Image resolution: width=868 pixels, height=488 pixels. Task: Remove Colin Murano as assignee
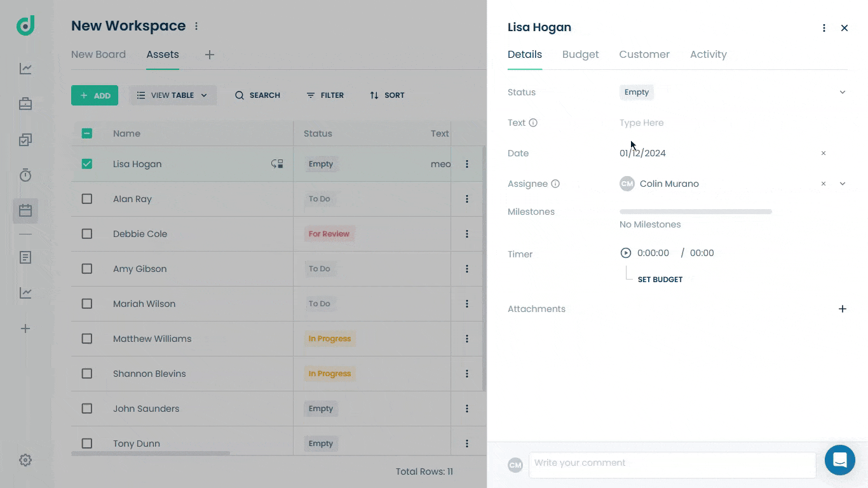tap(824, 184)
